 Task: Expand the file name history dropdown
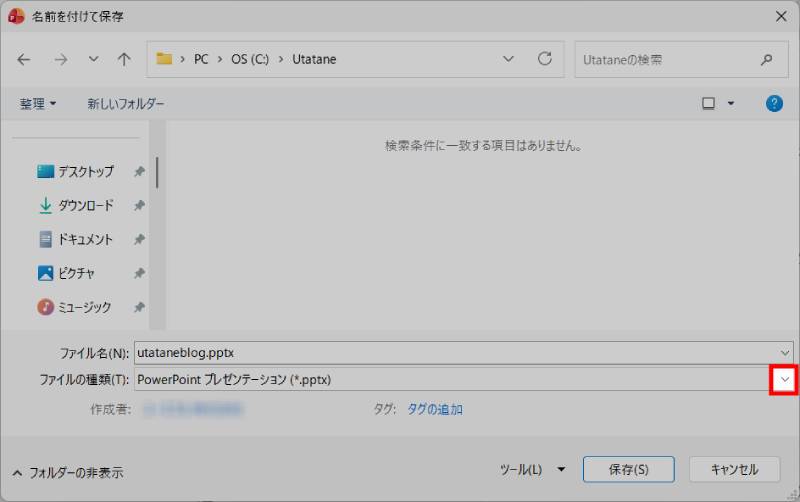(785, 353)
